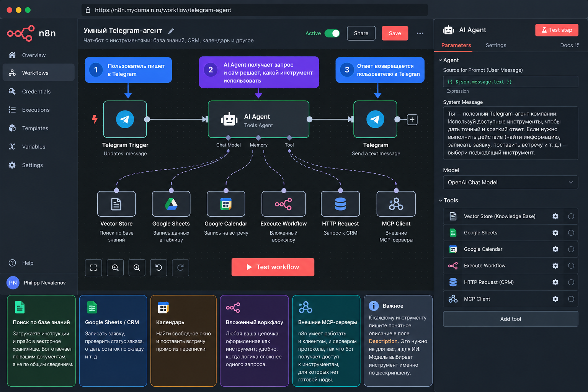Select the MCP Client node on canvas
The width and height of the screenshot is (588, 392).
point(396,204)
